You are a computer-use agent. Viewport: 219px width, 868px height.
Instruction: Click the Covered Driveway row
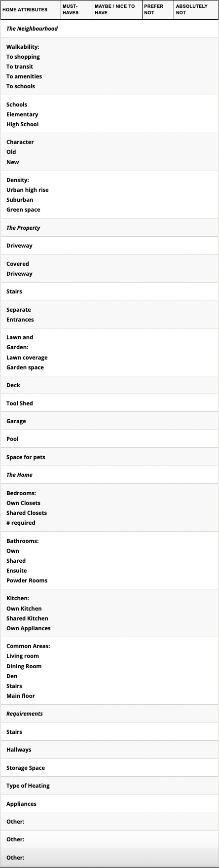pyautogui.click(x=109, y=268)
